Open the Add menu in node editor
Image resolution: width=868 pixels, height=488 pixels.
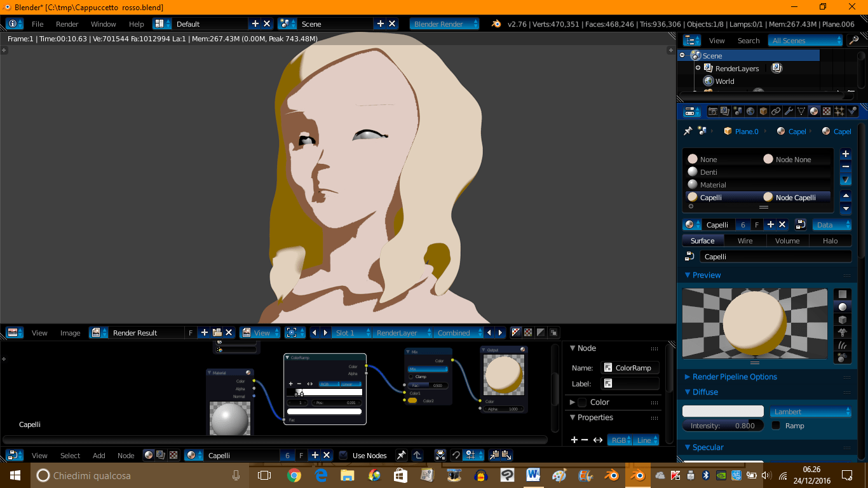(x=99, y=455)
